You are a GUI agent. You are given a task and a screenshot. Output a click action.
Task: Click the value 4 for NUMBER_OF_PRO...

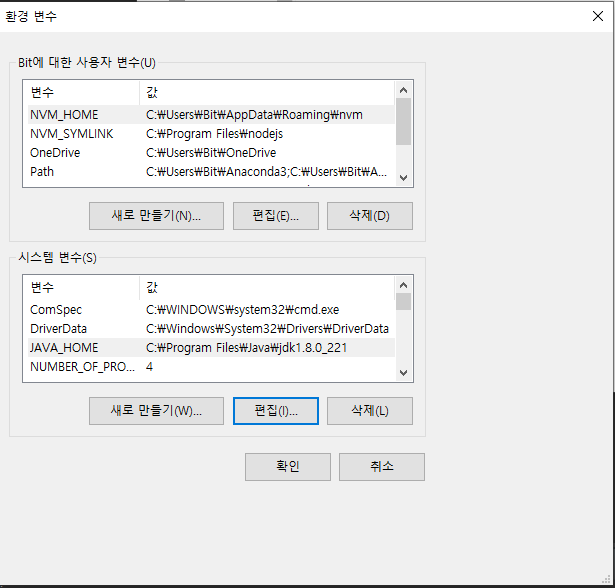click(x=149, y=366)
